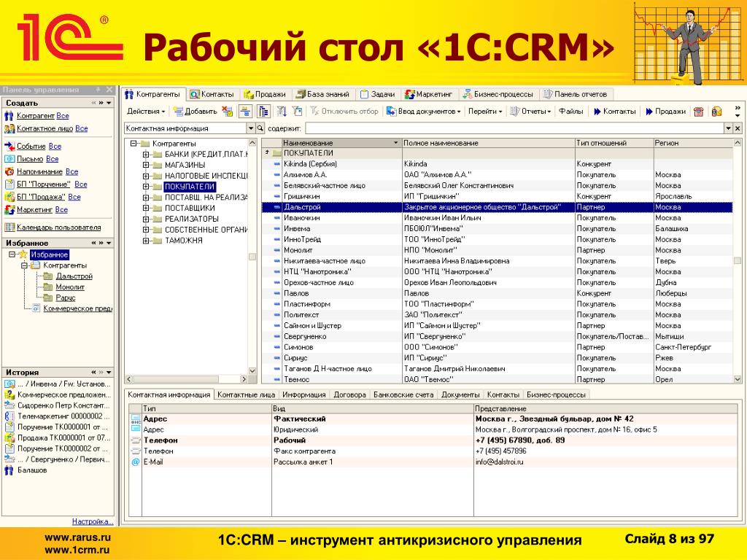
Task: Select the Дальстрой row in the list
Action: (497, 207)
